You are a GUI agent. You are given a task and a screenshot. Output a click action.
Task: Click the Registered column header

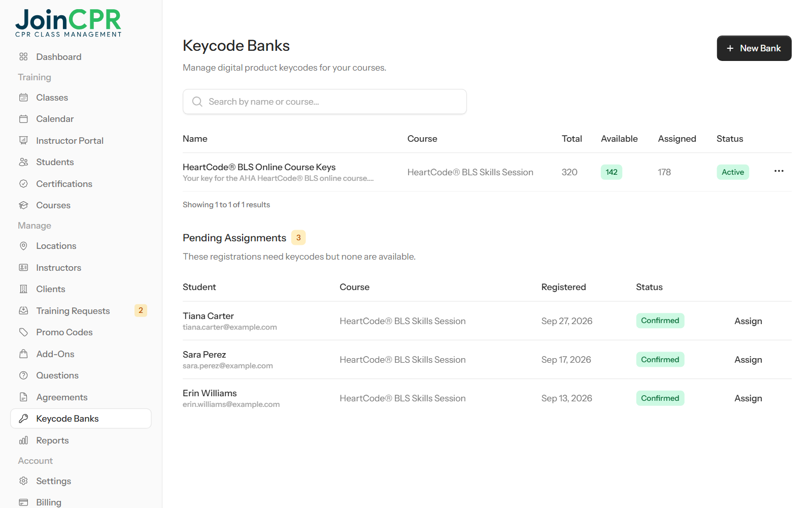tap(563, 287)
